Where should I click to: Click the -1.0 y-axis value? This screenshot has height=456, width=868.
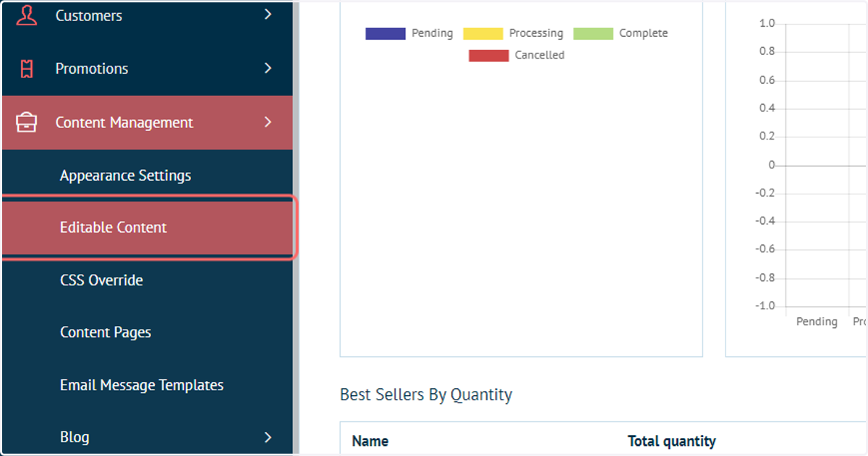pos(765,306)
